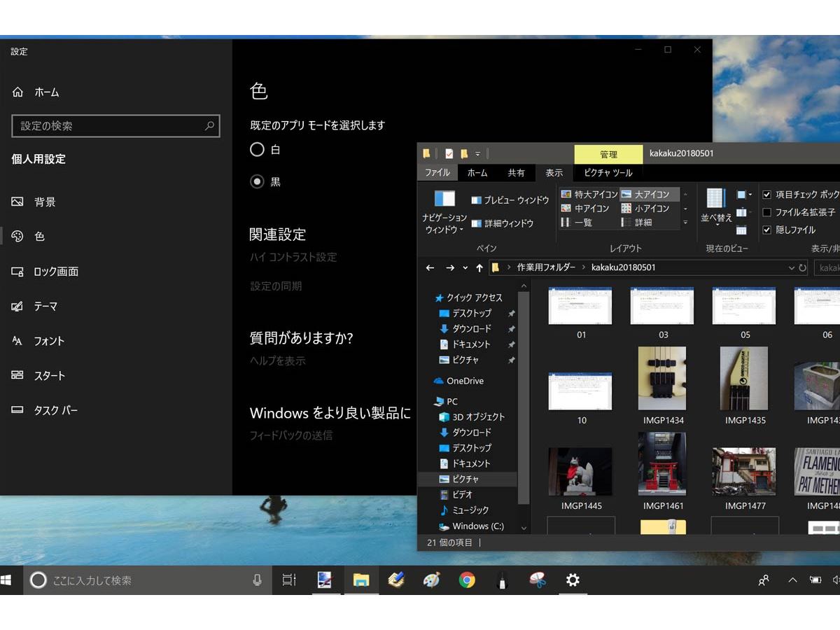The width and height of the screenshot is (840, 630).
Task: Open the ファイル ribbon tab
Action: point(437,173)
